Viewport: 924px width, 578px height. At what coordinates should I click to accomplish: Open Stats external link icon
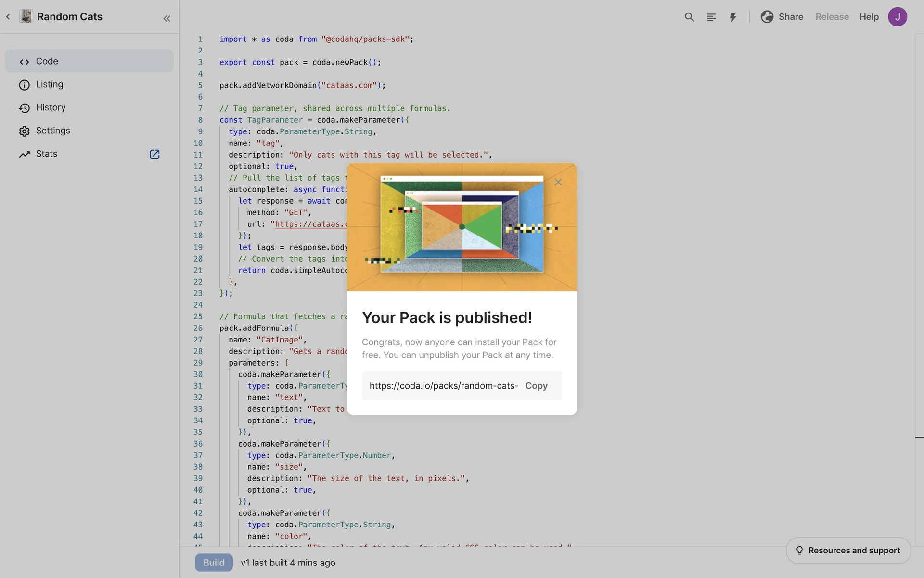pyautogui.click(x=154, y=154)
